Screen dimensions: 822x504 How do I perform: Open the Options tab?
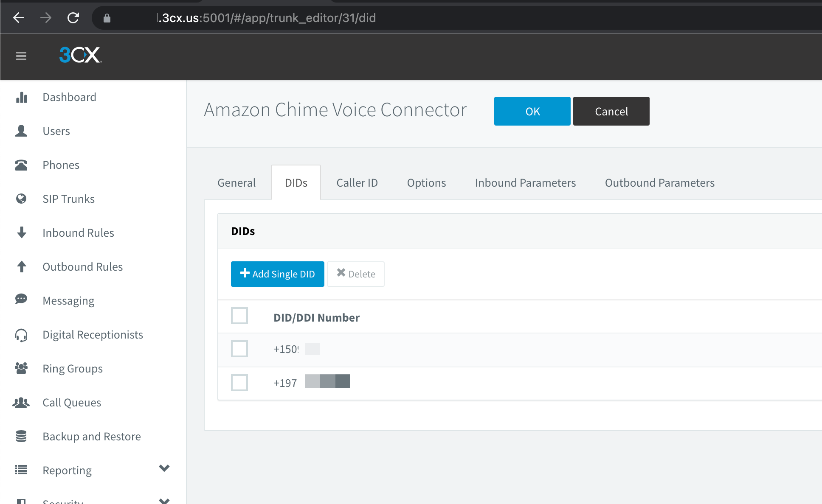(426, 183)
